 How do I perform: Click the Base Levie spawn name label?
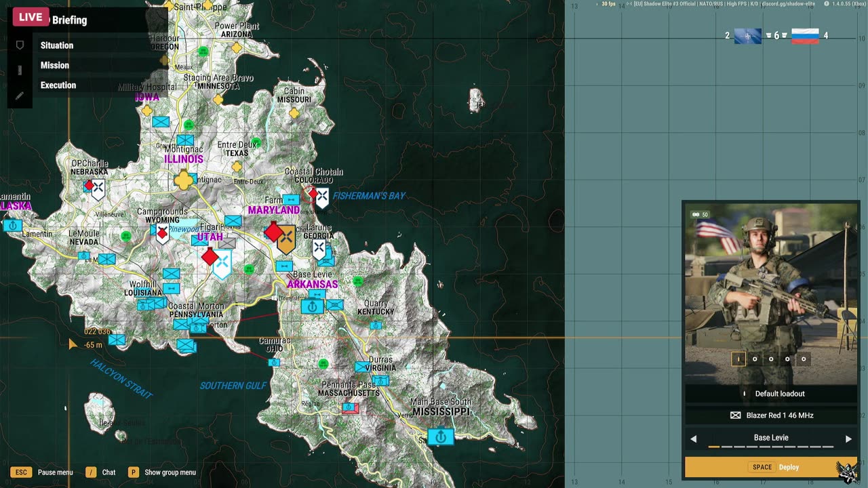771,438
